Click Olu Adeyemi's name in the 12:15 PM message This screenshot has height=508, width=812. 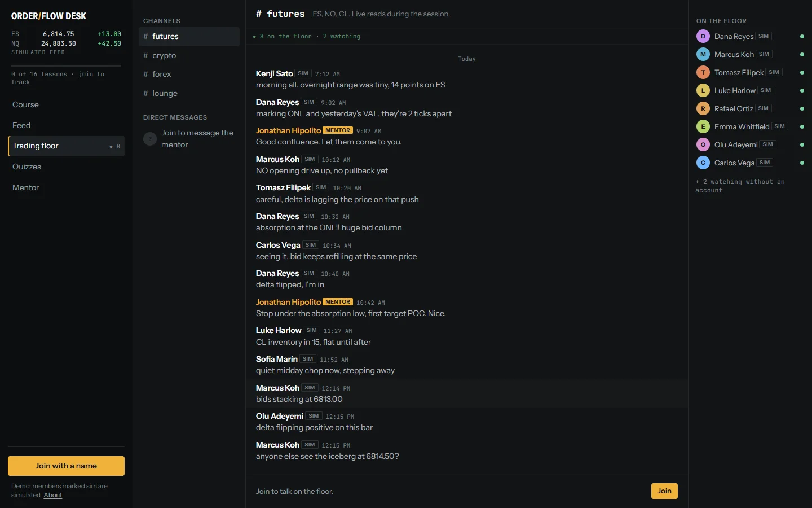280,416
